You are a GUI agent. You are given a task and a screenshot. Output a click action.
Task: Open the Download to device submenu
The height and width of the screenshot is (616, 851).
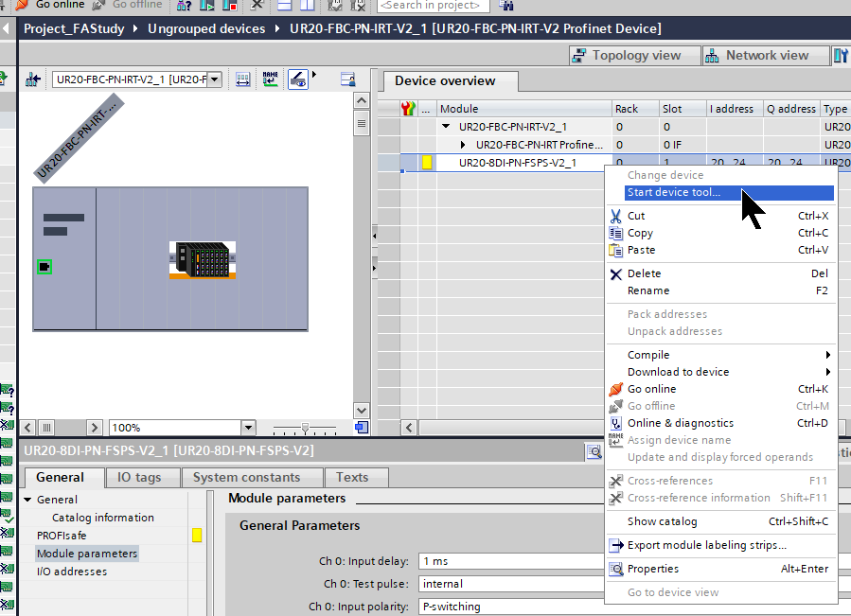click(x=720, y=372)
